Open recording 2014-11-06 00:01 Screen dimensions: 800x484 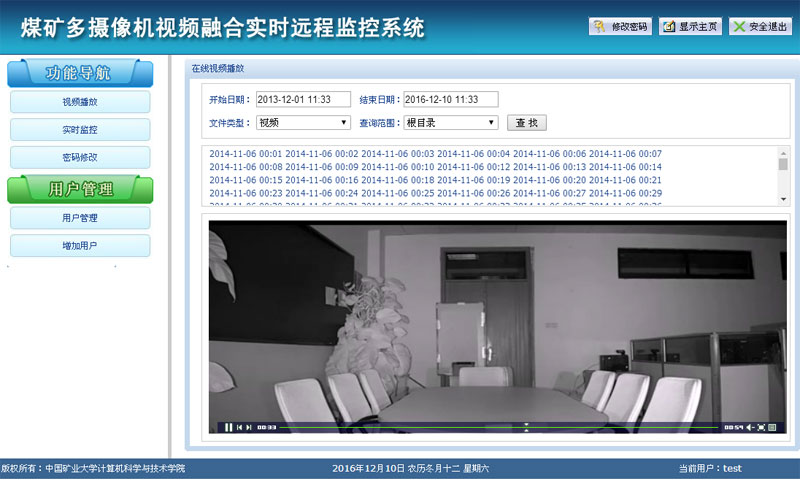click(x=245, y=154)
